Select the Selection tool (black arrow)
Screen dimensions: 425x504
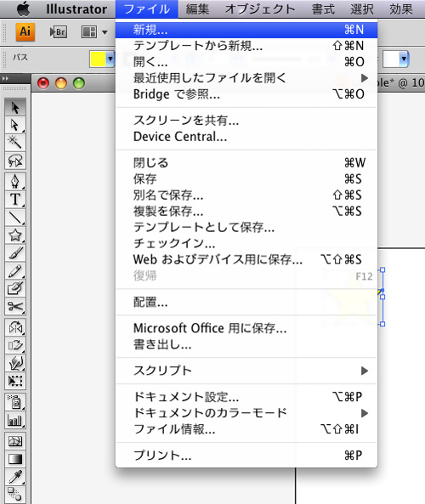pyautogui.click(x=15, y=108)
